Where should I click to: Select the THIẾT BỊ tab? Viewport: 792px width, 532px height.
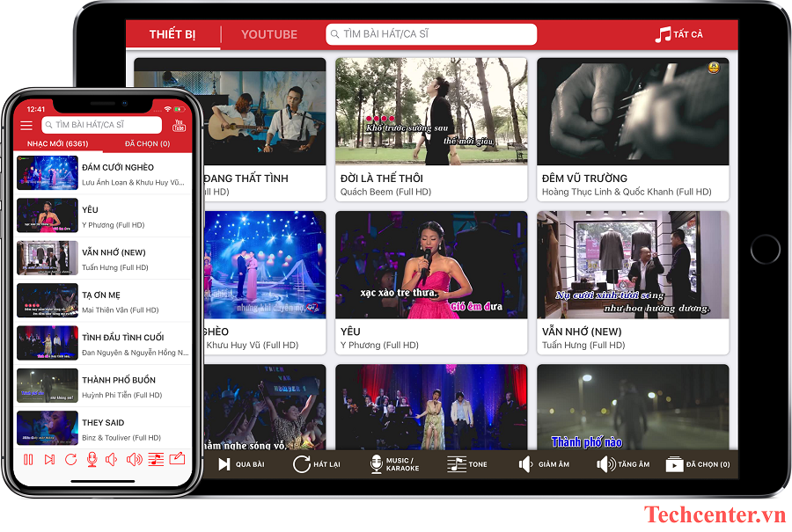pyautogui.click(x=172, y=34)
